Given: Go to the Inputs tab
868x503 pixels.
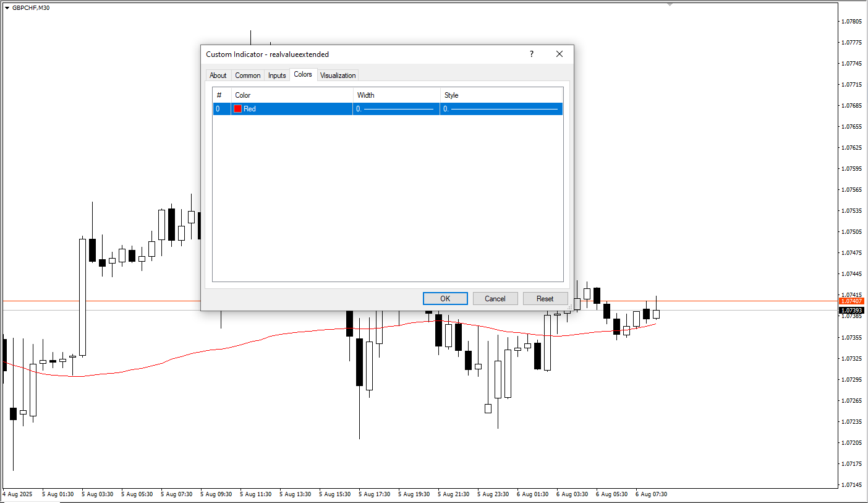Looking at the screenshot, I should click(x=277, y=75).
